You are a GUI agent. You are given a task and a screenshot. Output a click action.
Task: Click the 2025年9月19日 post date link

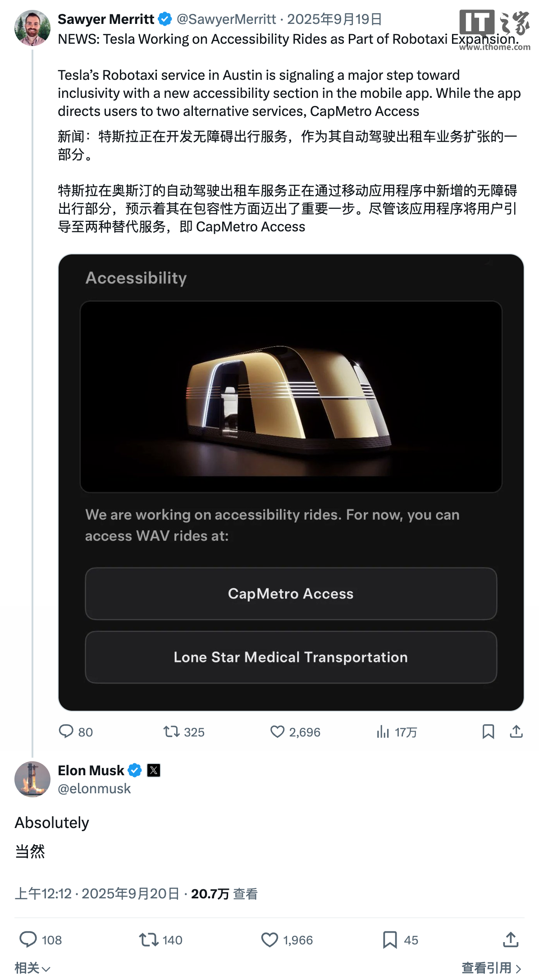click(335, 19)
